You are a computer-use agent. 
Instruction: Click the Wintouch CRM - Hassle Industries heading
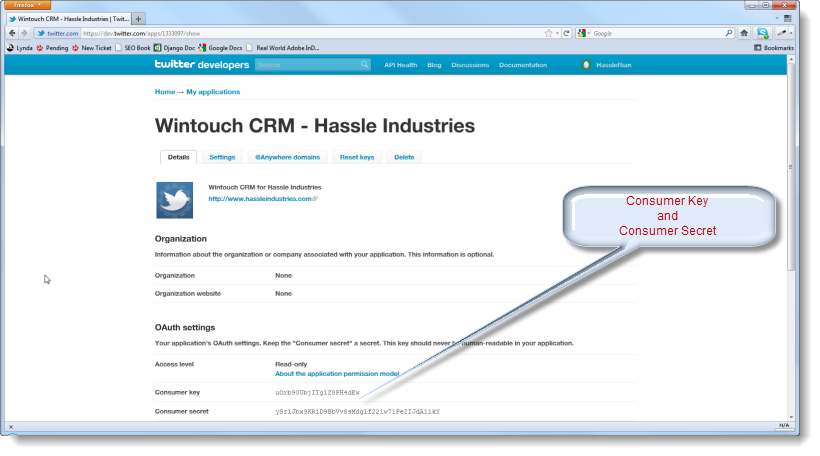[315, 126]
